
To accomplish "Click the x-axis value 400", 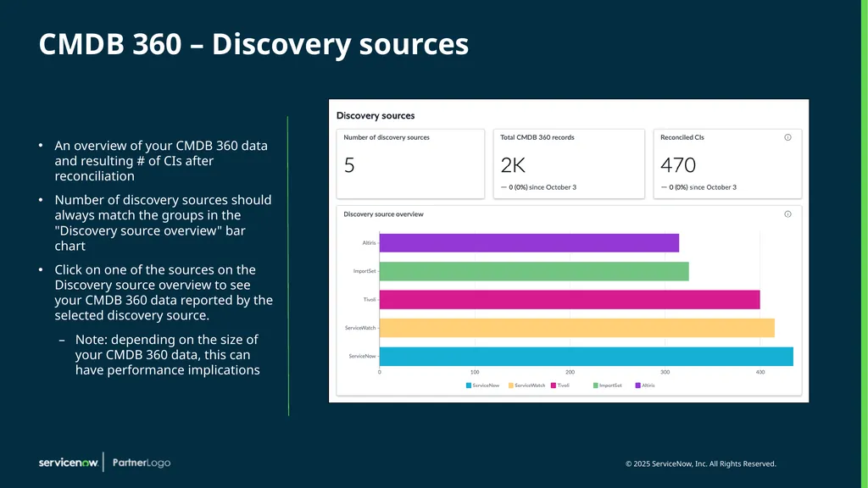I will (x=760, y=373).
